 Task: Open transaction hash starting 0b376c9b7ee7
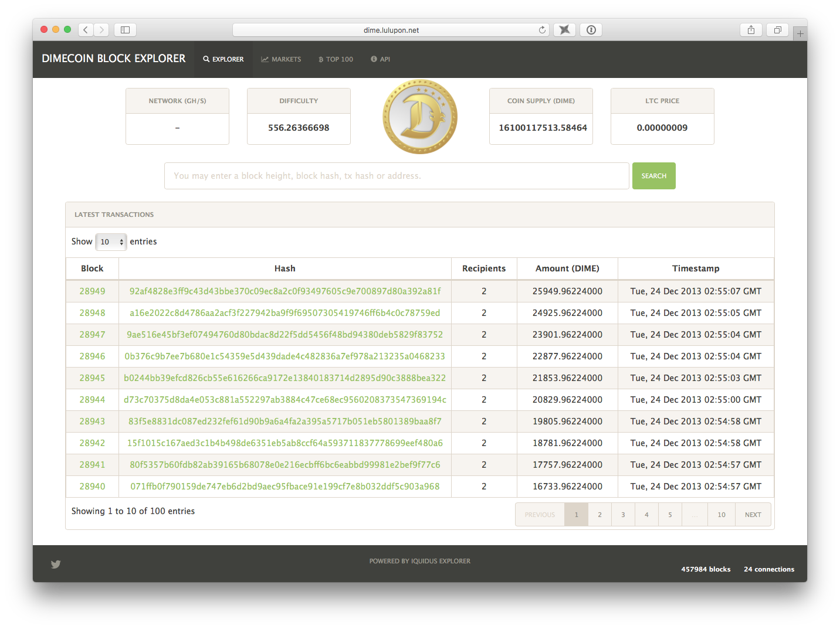coord(285,356)
